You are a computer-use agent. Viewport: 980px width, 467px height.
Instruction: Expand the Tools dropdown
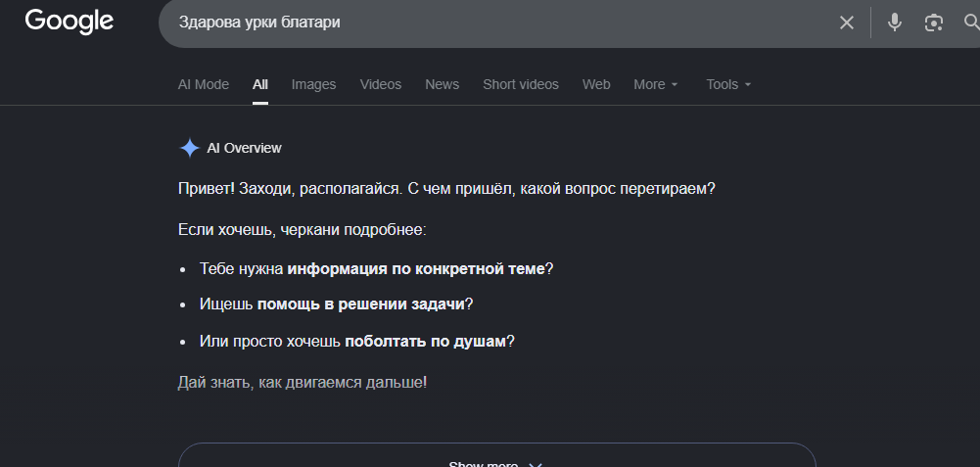[728, 84]
